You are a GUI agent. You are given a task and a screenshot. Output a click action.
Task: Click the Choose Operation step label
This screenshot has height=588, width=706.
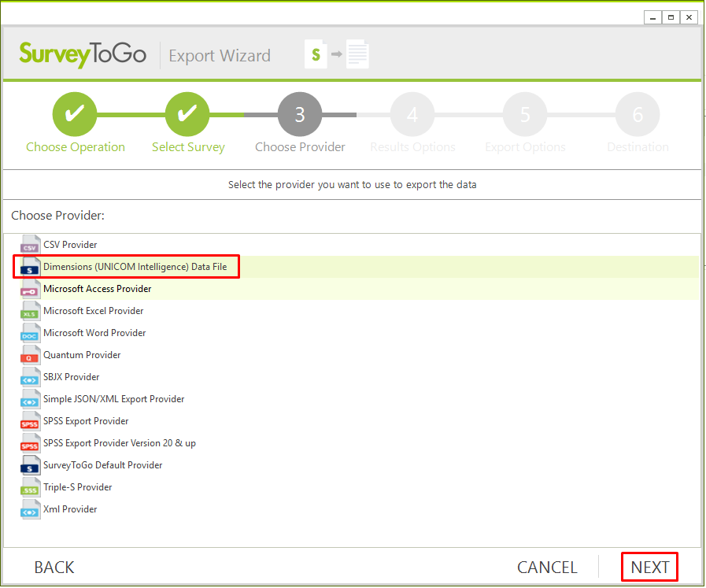76,147
